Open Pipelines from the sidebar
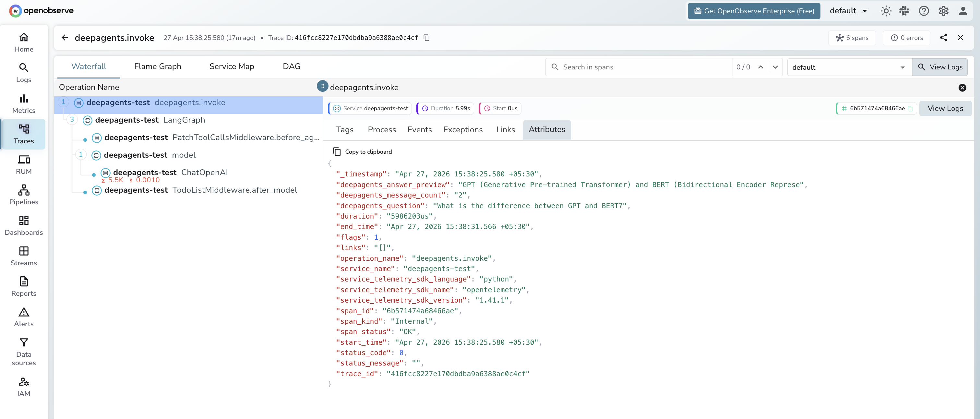 pos(24,195)
